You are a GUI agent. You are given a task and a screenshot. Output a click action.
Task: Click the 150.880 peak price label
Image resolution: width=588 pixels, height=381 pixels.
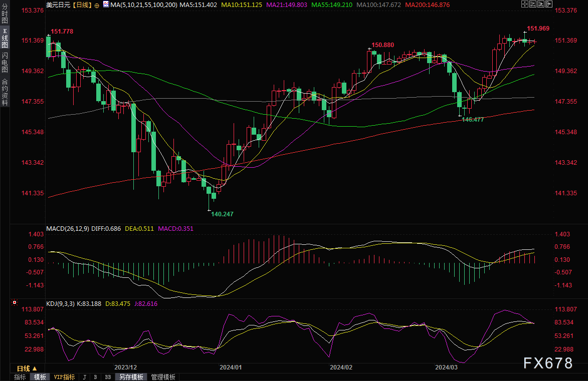382,45
